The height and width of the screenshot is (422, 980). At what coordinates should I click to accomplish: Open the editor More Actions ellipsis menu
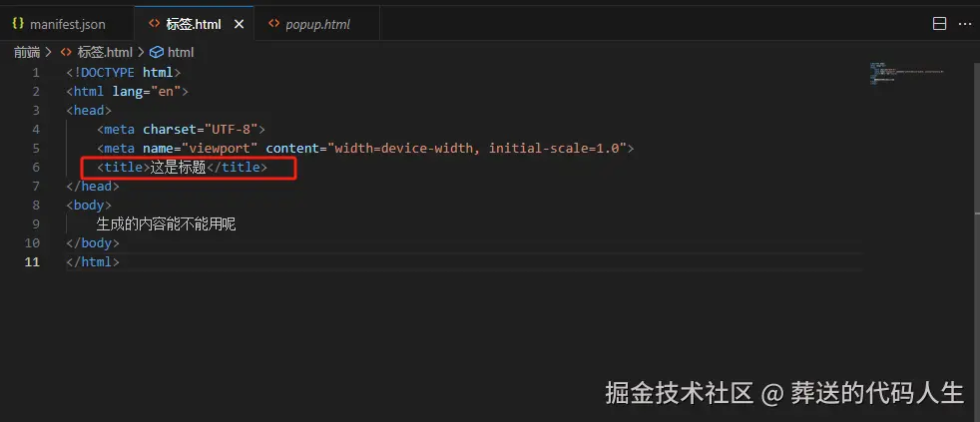963,24
